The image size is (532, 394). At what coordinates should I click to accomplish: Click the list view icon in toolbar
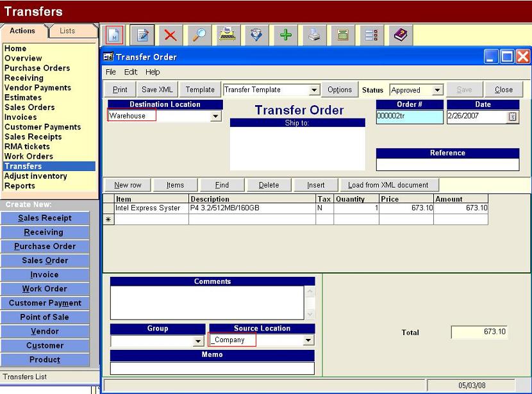pyautogui.click(x=371, y=35)
